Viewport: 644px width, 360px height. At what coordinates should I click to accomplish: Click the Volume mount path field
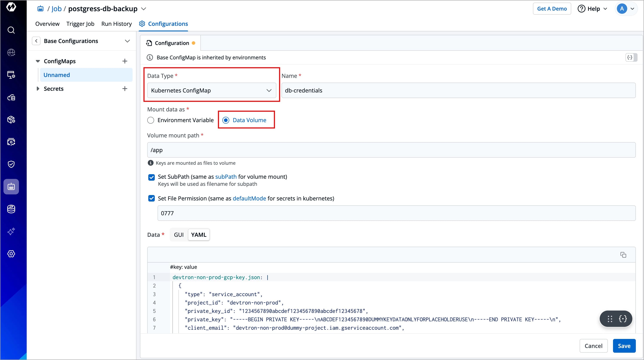(391, 150)
